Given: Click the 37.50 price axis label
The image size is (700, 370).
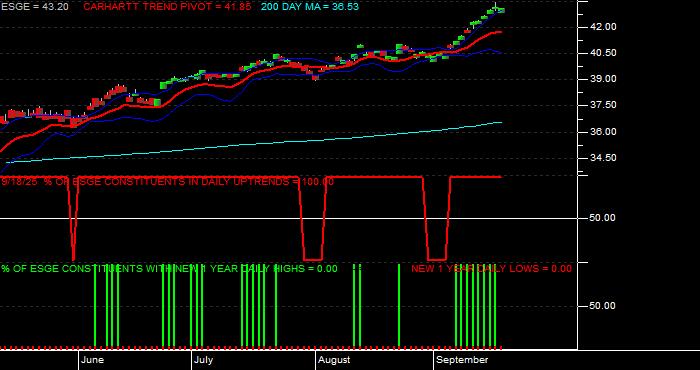Looking at the screenshot, I should pos(604,105).
